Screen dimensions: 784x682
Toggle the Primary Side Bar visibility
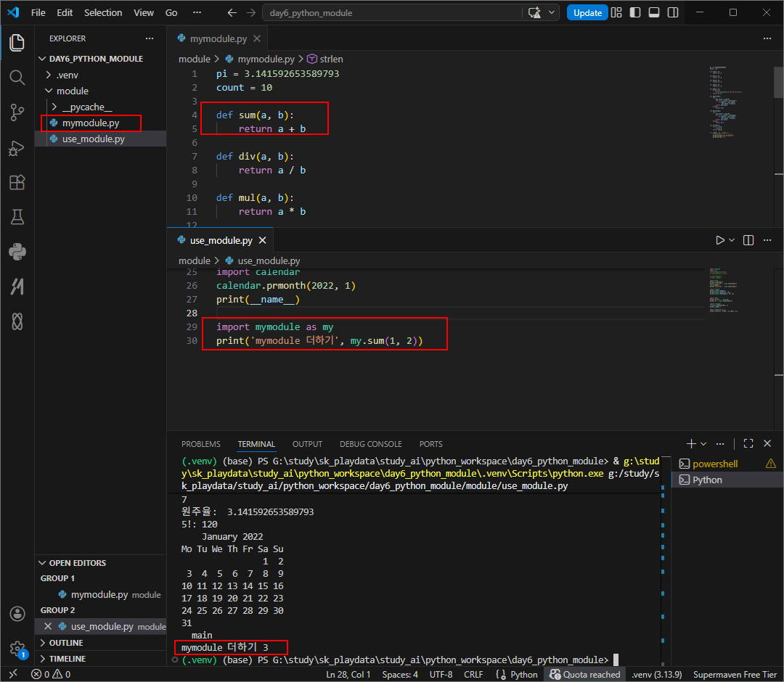click(x=635, y=12)
